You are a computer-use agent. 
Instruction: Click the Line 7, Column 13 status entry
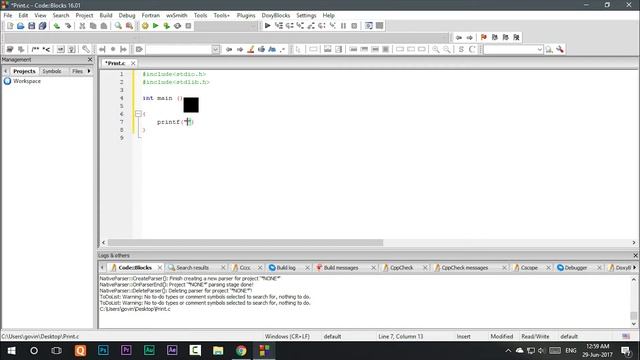pos(400,336)
